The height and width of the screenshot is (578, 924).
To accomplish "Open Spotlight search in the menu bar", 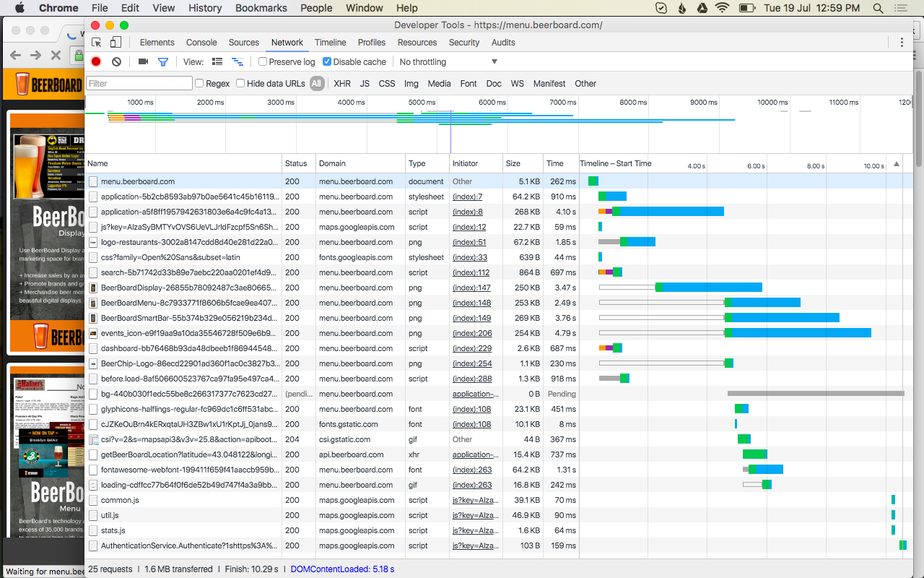I will click(x=878, y=8).
